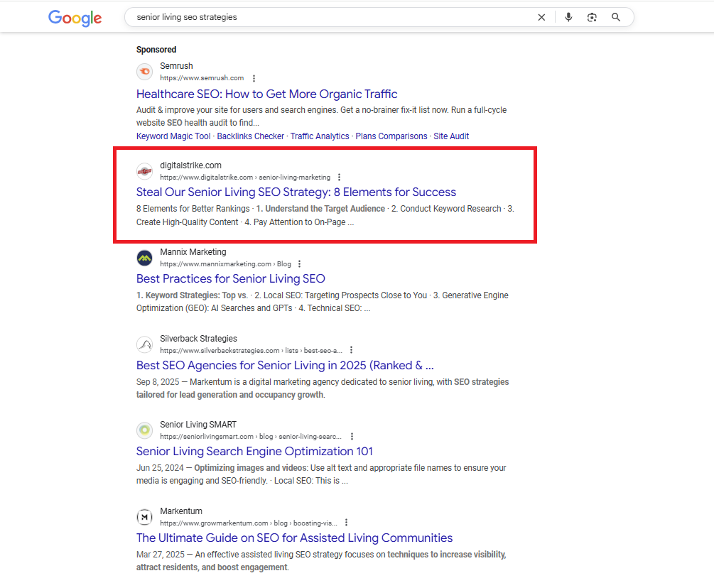Click the Markentum favicon icon
This screenshot has height=588, width=714.
pos(145,517)
